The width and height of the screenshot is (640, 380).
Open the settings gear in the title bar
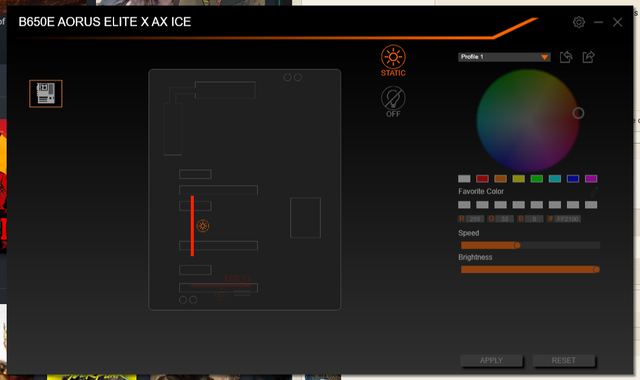click(579, 22)
